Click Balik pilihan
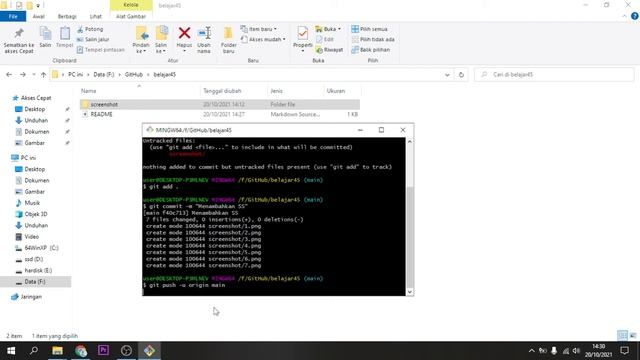The image size is (640, 360). [371, 49]
